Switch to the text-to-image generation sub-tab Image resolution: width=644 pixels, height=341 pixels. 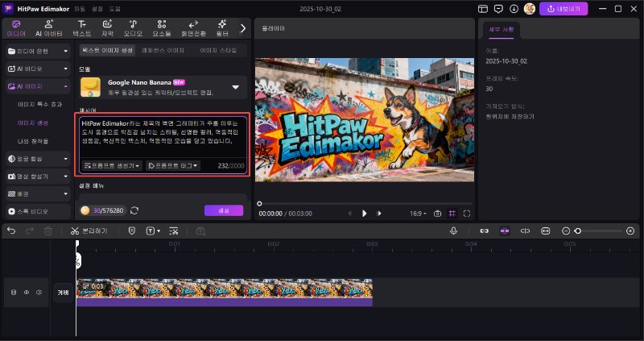tap(107, 50)
